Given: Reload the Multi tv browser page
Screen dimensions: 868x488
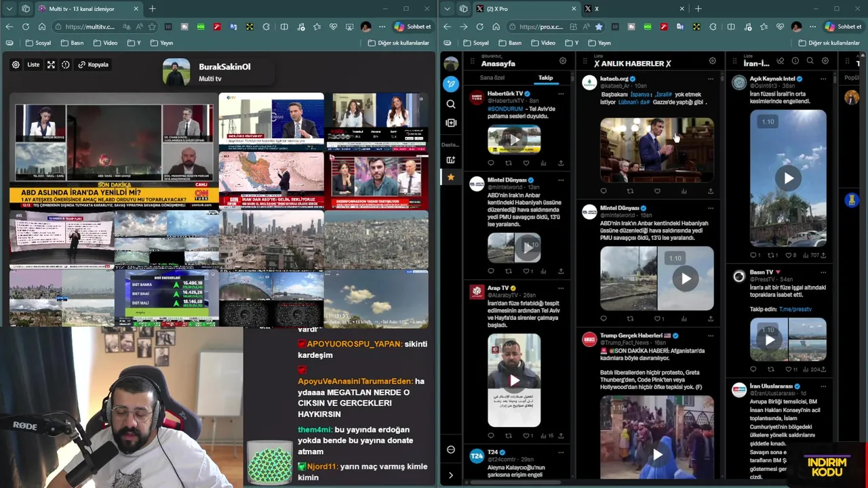Looking at the screenshot, I should [x=25, y=26].
